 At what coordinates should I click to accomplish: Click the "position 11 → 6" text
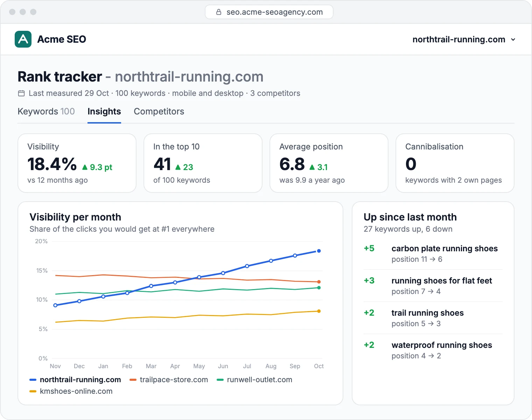coord(417,259)
